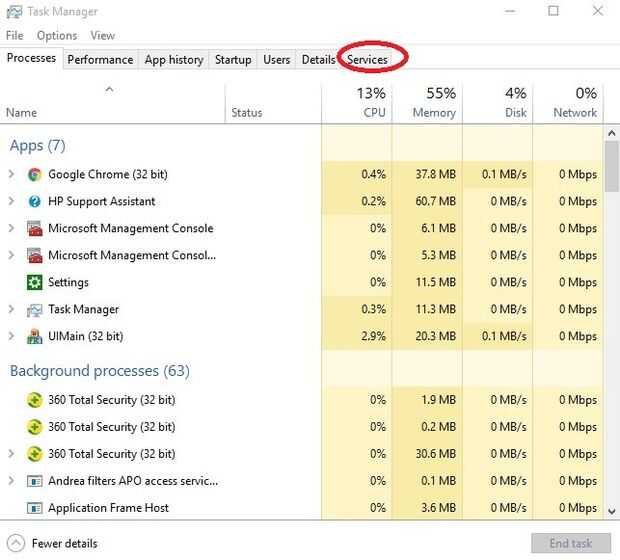Click the Application Frame Host icon
This screenshot has width=620, height=560.
click(x=35, y=508)
